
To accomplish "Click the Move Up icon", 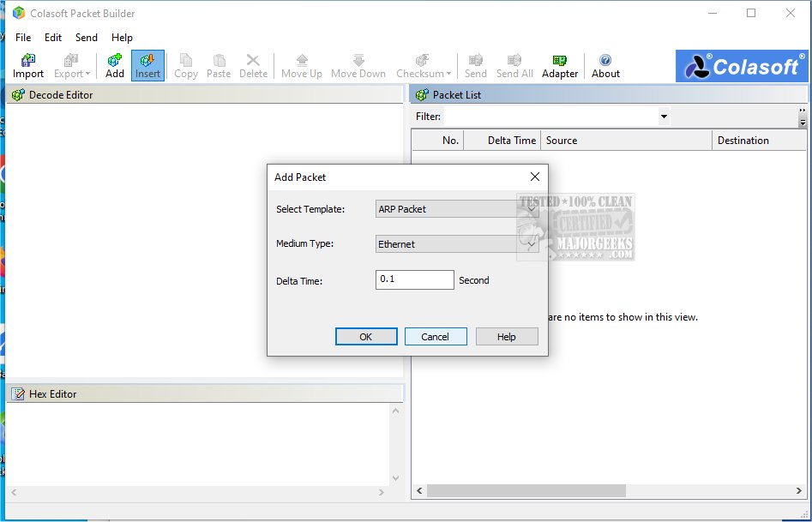I will (301, 63).
